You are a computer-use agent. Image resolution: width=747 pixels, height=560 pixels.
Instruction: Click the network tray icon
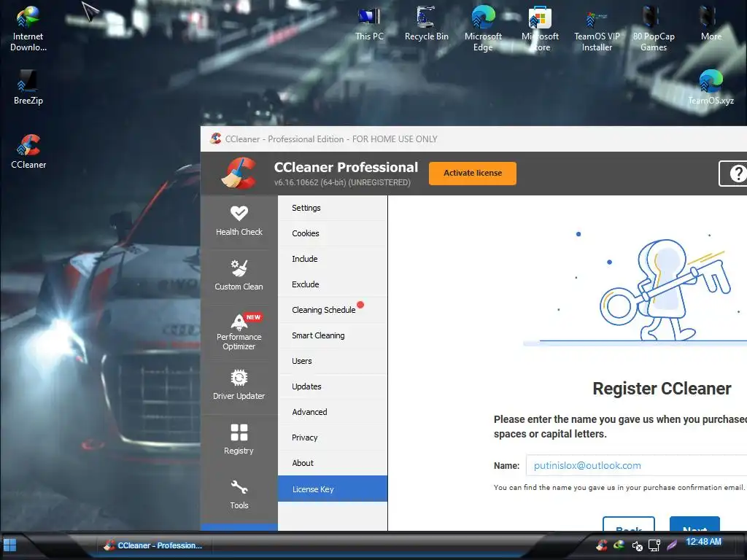tap(654, 545)
